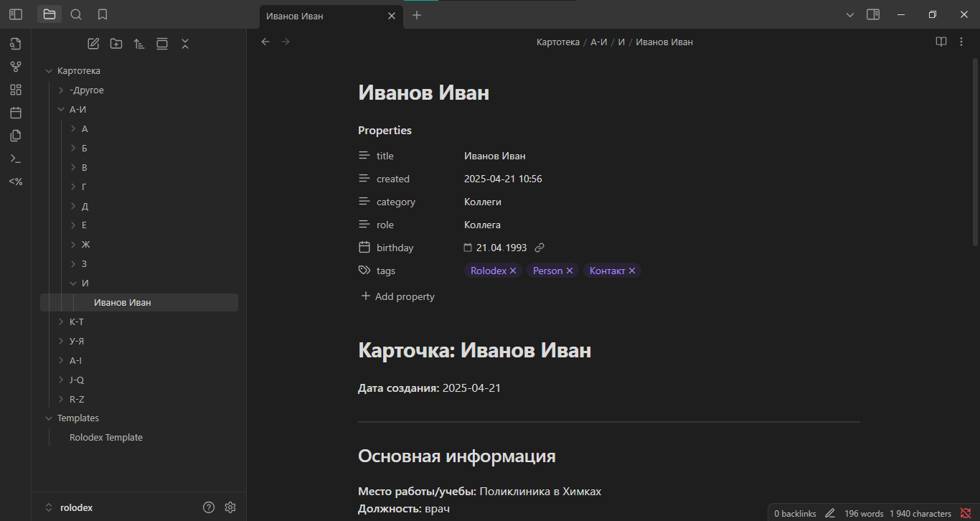The width and height of the screenshot is (980, 521).
Task: Select the Иванов Иван note in tree
Action: 139,303
